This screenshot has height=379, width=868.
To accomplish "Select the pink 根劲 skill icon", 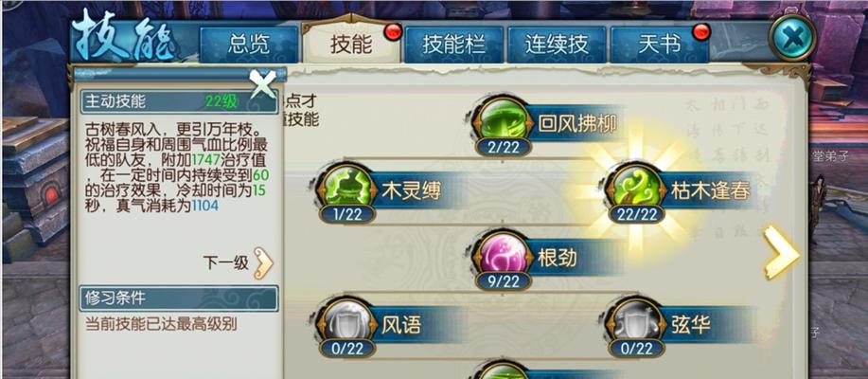I will point(503,256).
